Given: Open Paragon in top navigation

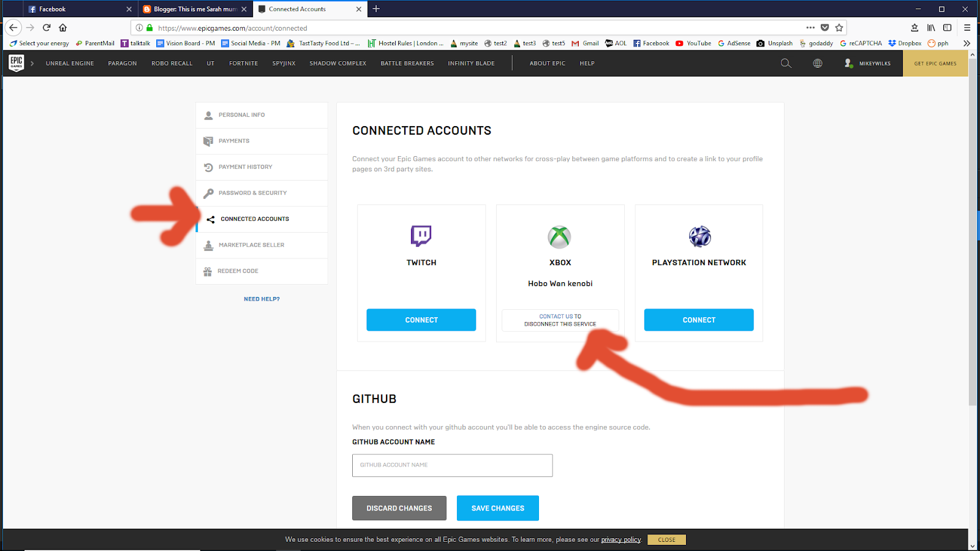Looking at the screenshot, I should coord(123,63).
